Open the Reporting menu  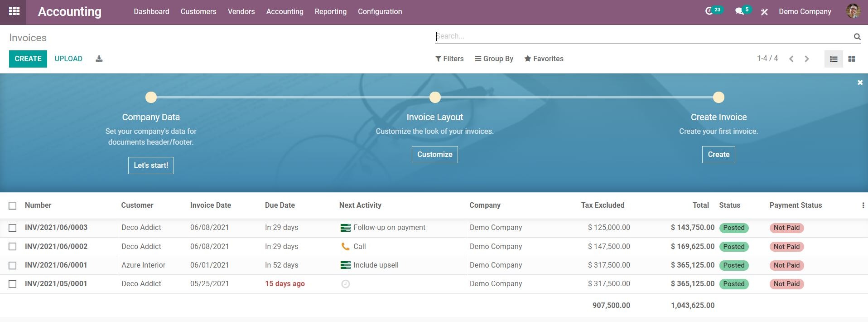(x=330, y=12)
